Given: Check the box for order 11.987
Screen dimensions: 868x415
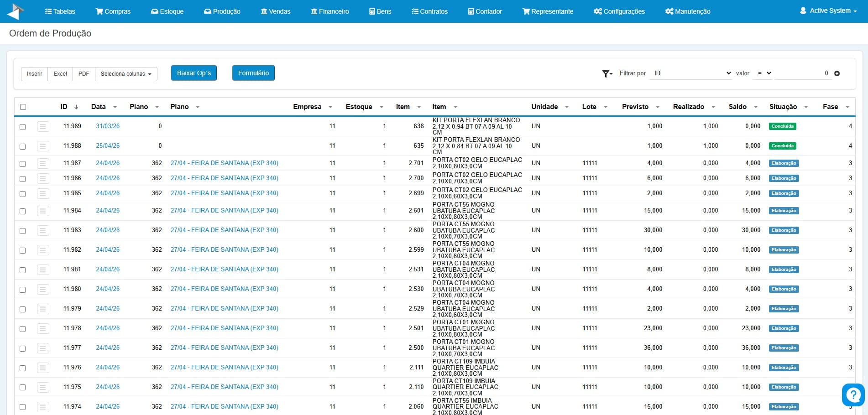Looking at the screenshot, I should pyautogui.click(x=23, y=164).
